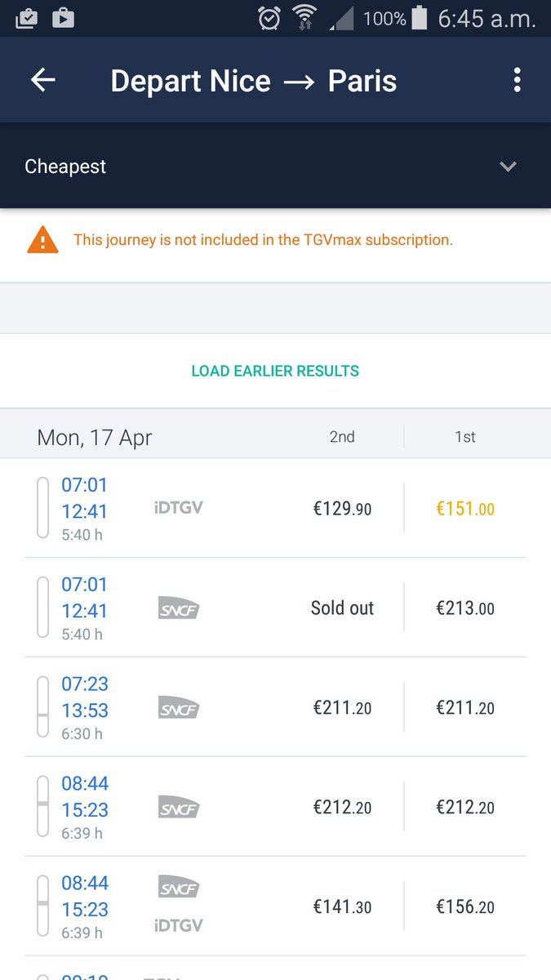551x980 pixels.
Task: Tap the Wi-Fi status bar icon
Action: coord(304,18)
